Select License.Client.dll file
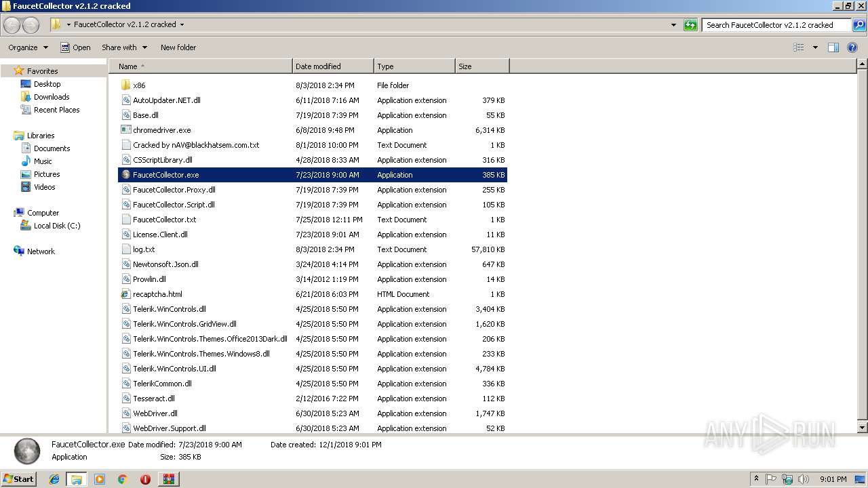 313,235
